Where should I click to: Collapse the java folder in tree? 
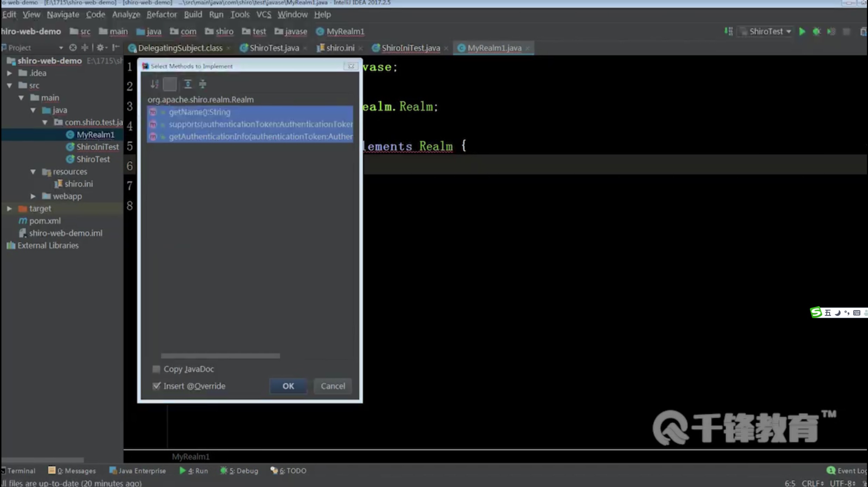coord(33,110)
